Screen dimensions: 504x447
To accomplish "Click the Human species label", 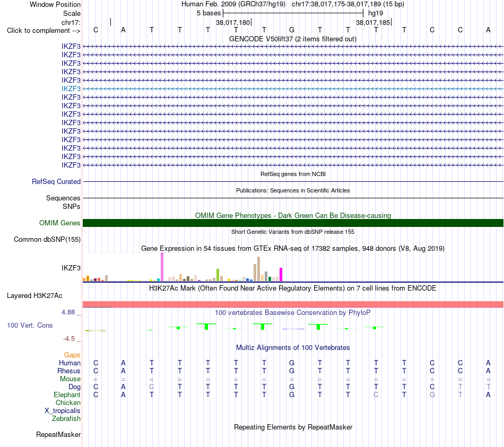I will pyautogui.click(x=69, y=363).
